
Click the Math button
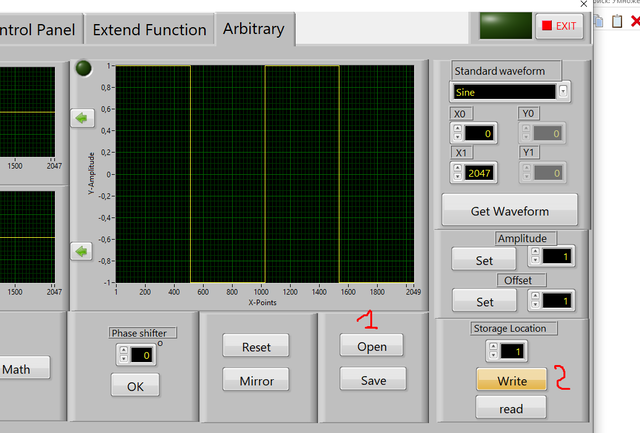coord(24,369)
